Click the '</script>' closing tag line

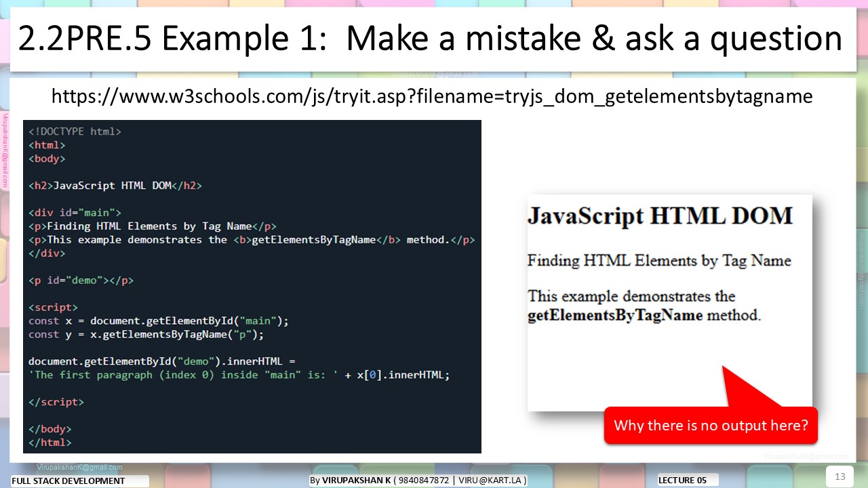pyautogui.click(x=56, y=403)
